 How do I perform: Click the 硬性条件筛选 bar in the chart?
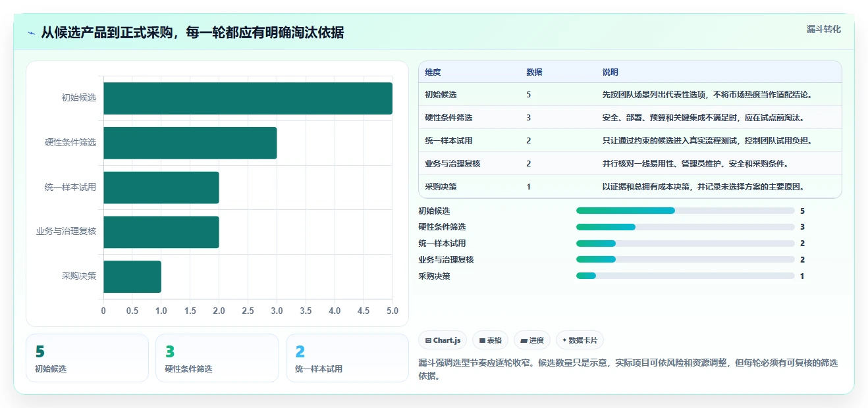[190, 143]
